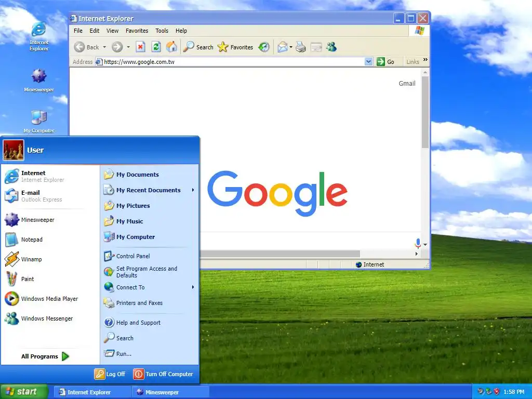
Task: Open E-mail Outlook Express in Start menu
Action: (50, 196)
